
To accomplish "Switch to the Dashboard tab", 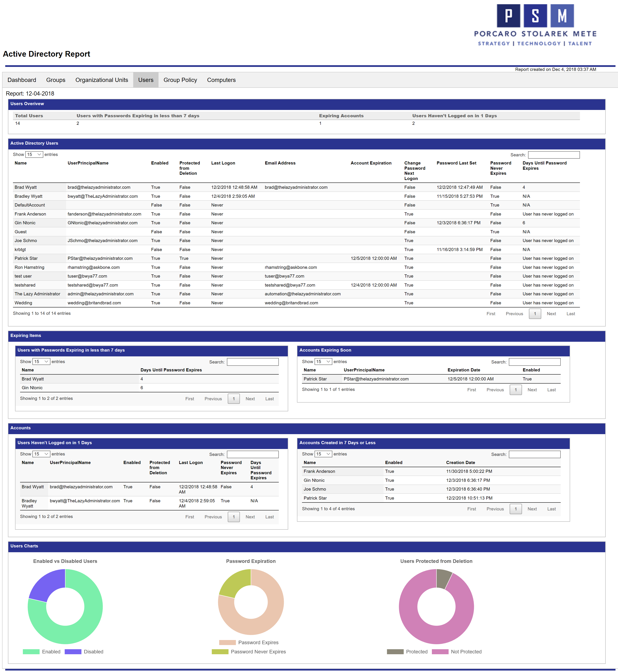I will (x=22, y=80).
